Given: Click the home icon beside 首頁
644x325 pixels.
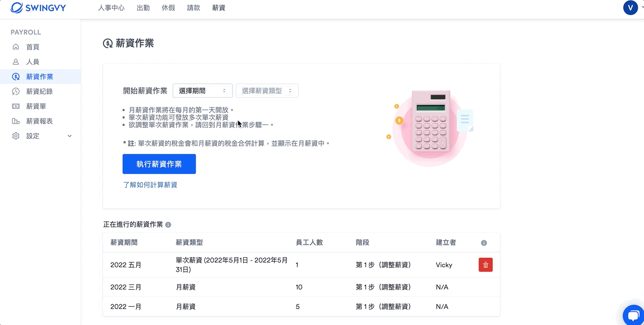Looking at the screenshot, I should pyautogui.click(x=16, y=47).
